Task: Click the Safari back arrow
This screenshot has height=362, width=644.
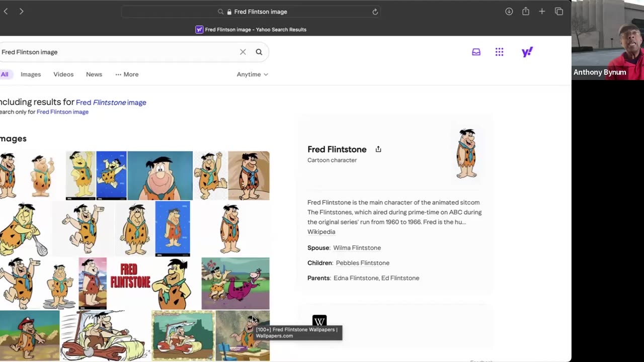Action: 6,12
